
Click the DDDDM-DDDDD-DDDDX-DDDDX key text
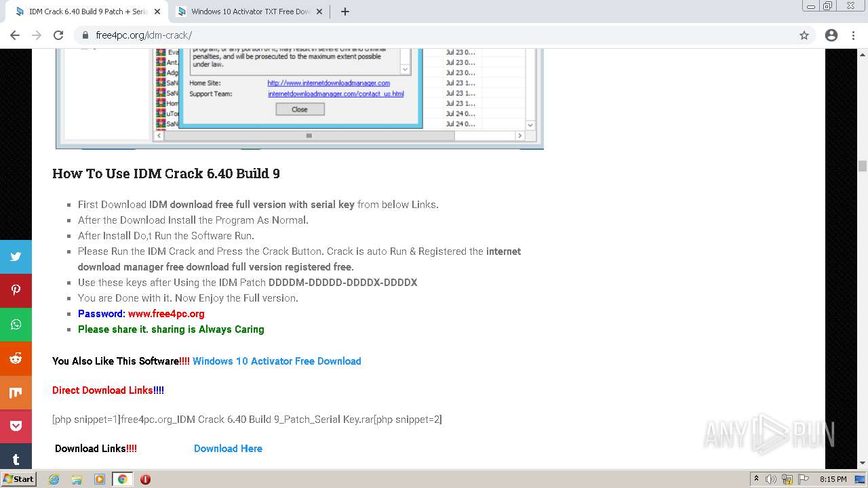pos(342,283)
